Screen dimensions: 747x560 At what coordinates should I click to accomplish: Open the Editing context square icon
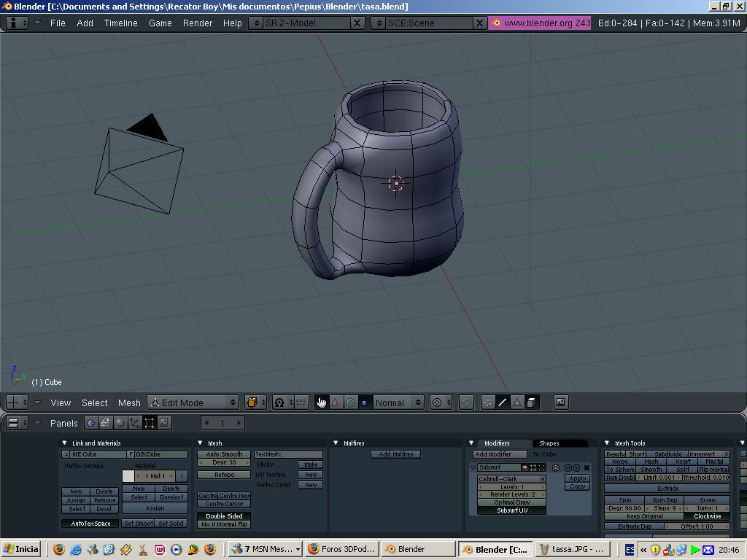coord(149,423)
